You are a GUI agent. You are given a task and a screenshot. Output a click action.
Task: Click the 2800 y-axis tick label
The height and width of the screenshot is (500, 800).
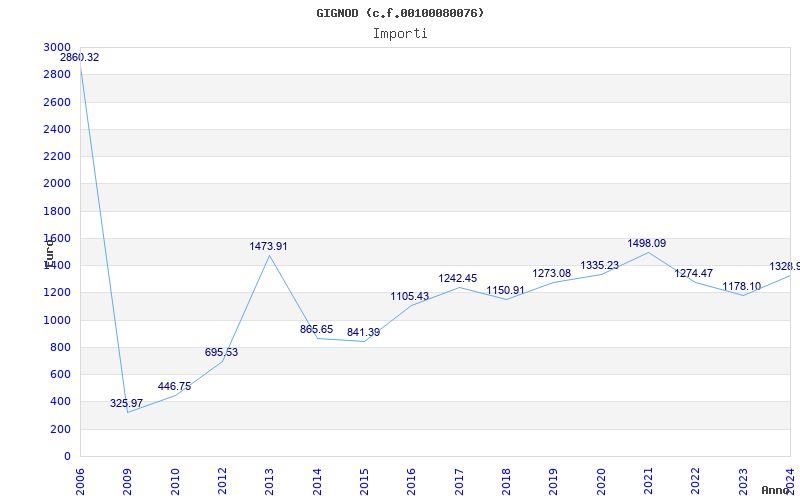(57, 74)
